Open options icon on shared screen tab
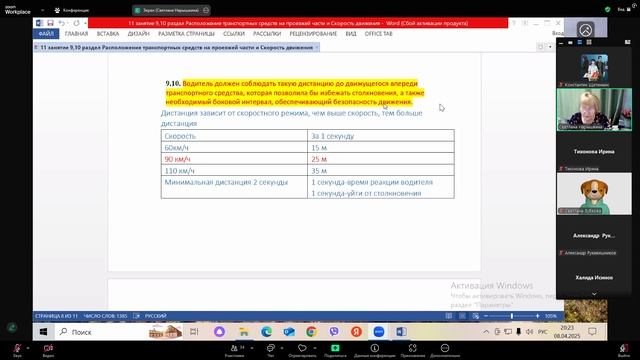The width and height of the screenshot is (640, 360). [206, 10]
